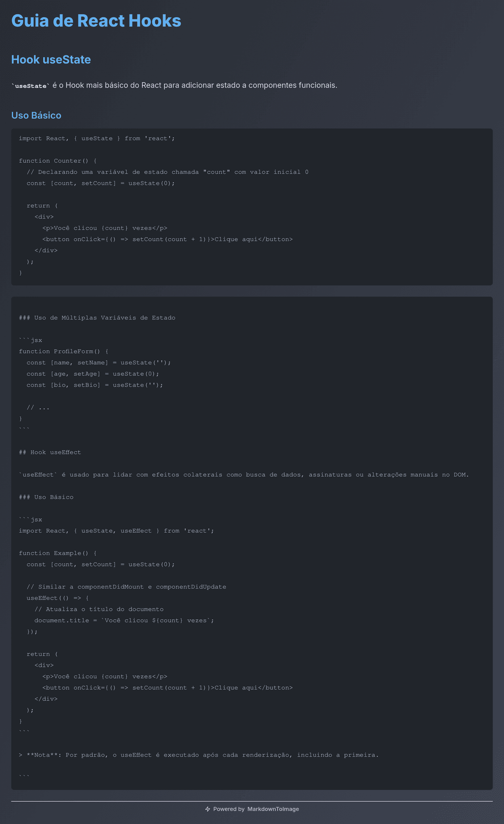Open the MarkdownToImage link
The image size is (504, 824).
tap(273, 809)
